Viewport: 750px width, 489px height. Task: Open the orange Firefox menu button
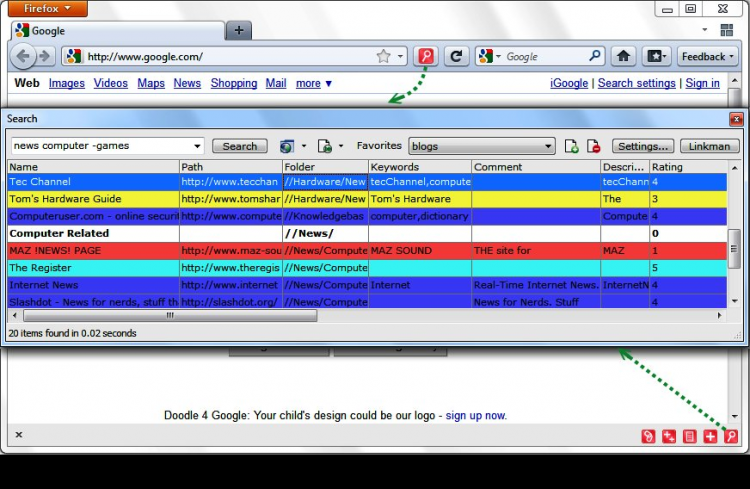pos(47,9)
